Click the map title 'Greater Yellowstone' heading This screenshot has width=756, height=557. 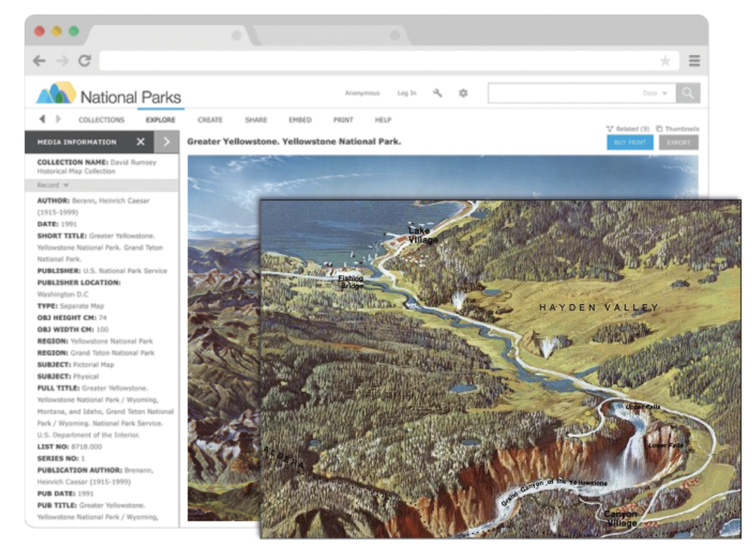point(294,141)
